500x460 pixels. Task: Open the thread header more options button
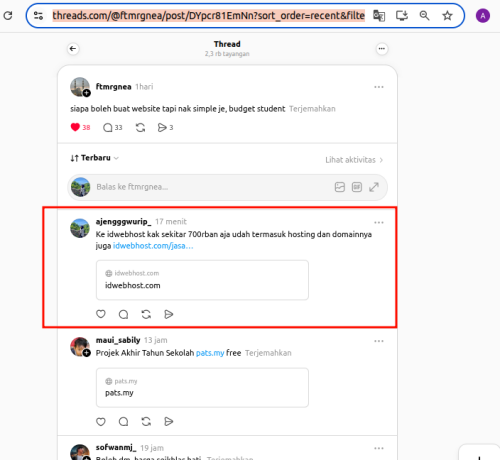pyautogui.click(x=382, y=49)
